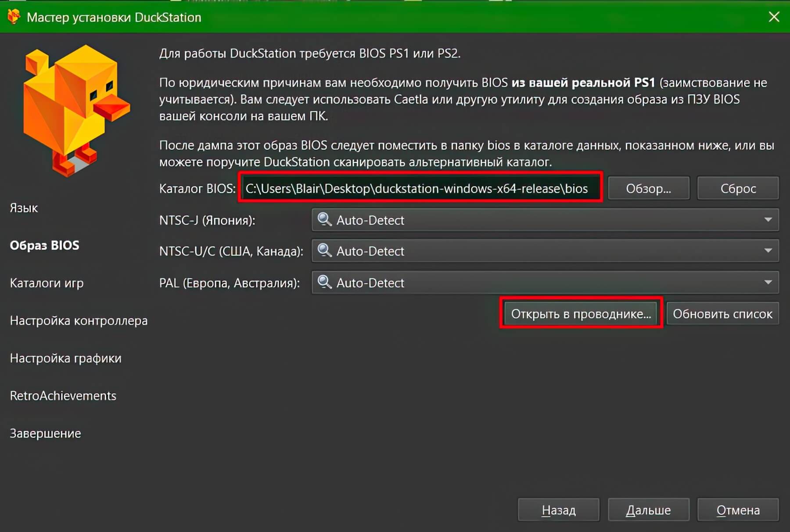The image size is (790, 532).
Task: Expand the NTSC-J dropdown arrow
Action: (x=768, y=219)
